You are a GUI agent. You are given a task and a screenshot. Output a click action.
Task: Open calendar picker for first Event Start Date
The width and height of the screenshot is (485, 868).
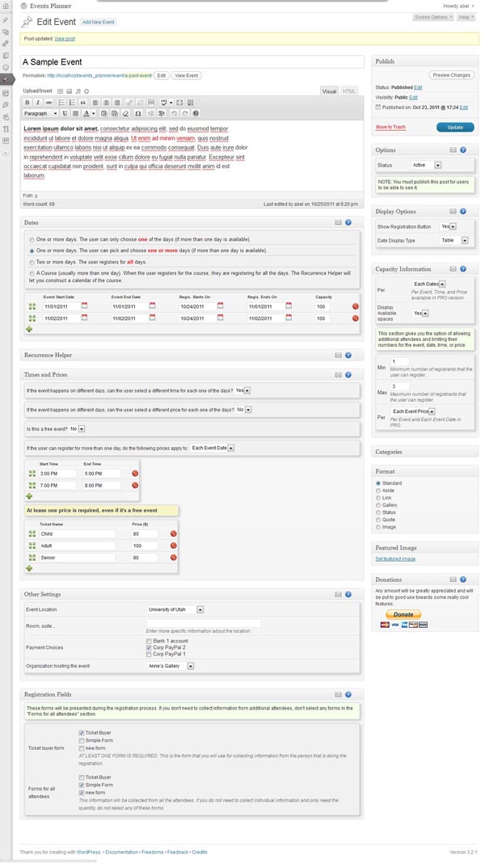click(x=83, y=306)
